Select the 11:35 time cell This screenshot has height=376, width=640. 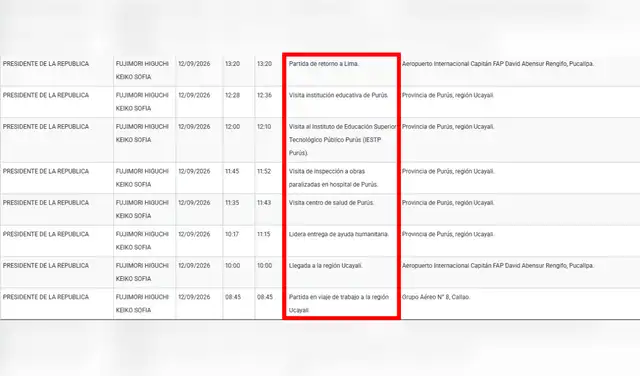[x=232, y=202]
